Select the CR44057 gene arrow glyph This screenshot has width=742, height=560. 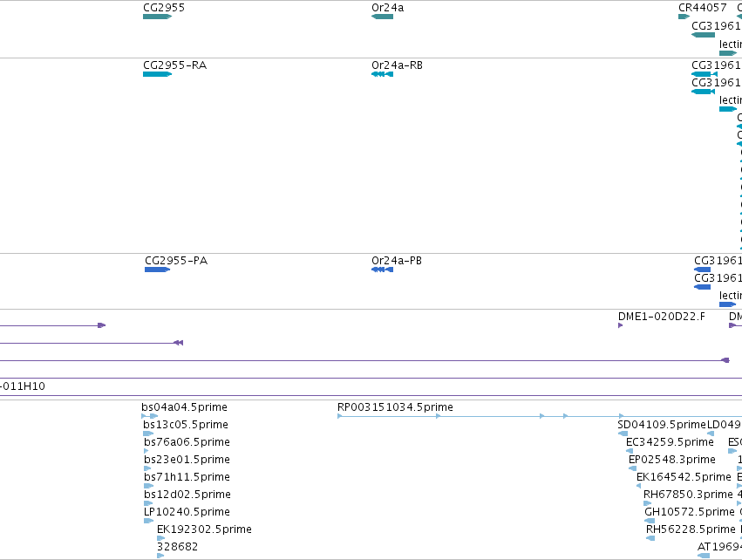point(684,17)
